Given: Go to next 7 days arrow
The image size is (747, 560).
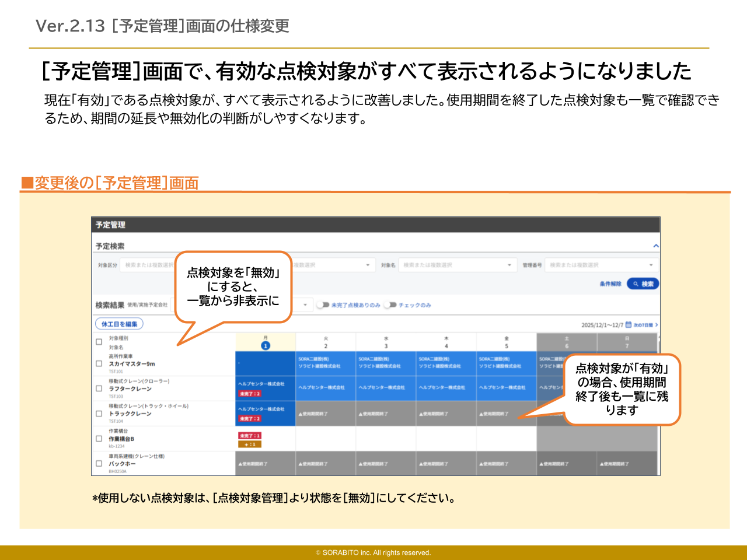Looking at the screenshot, I should tap(656, 325).
